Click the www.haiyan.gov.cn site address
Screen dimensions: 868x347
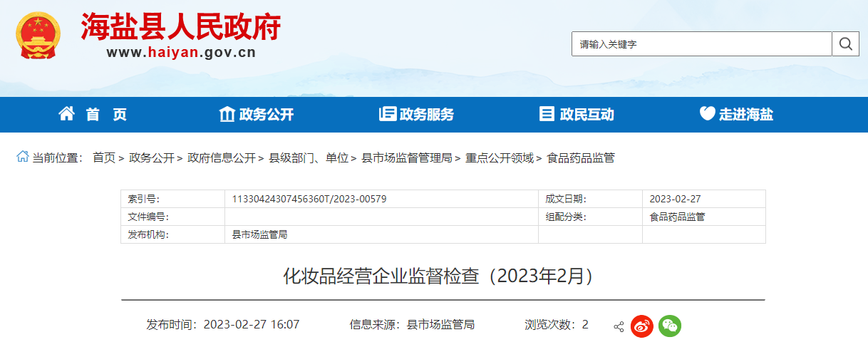181,52
